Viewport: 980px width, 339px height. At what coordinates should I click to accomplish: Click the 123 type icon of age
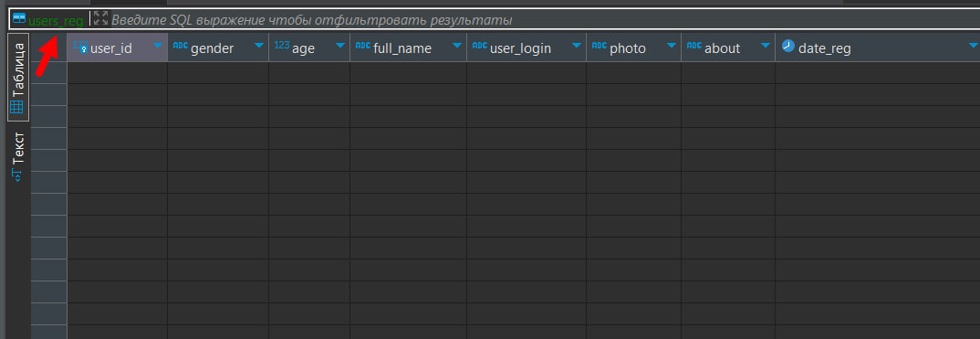tap(282, 46)
